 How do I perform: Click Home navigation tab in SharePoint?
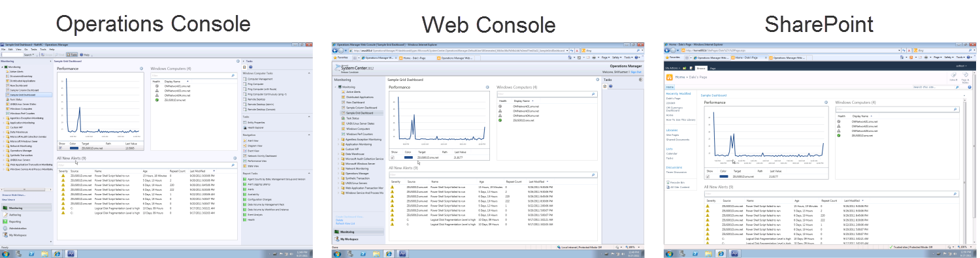click(x=670, y=87)
